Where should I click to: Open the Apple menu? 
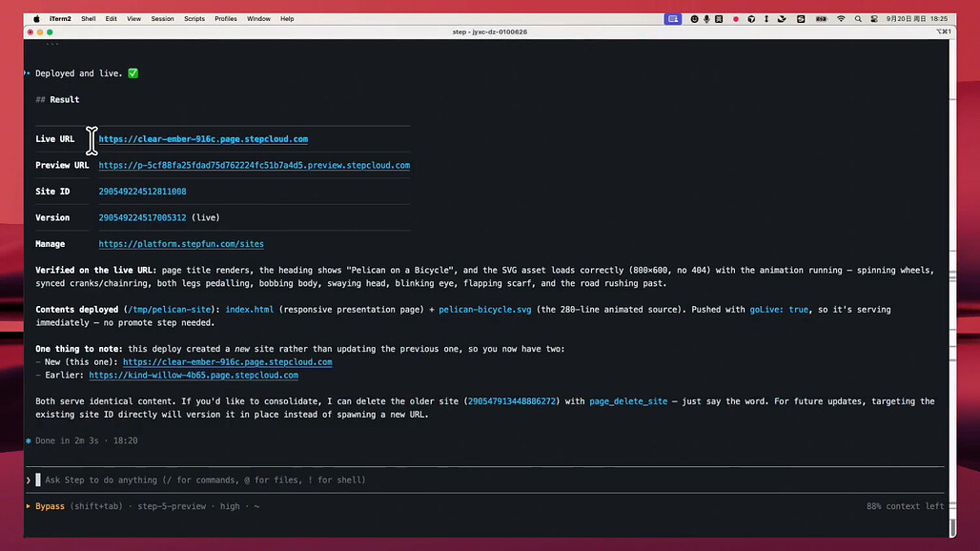click(x=36, y=19)
